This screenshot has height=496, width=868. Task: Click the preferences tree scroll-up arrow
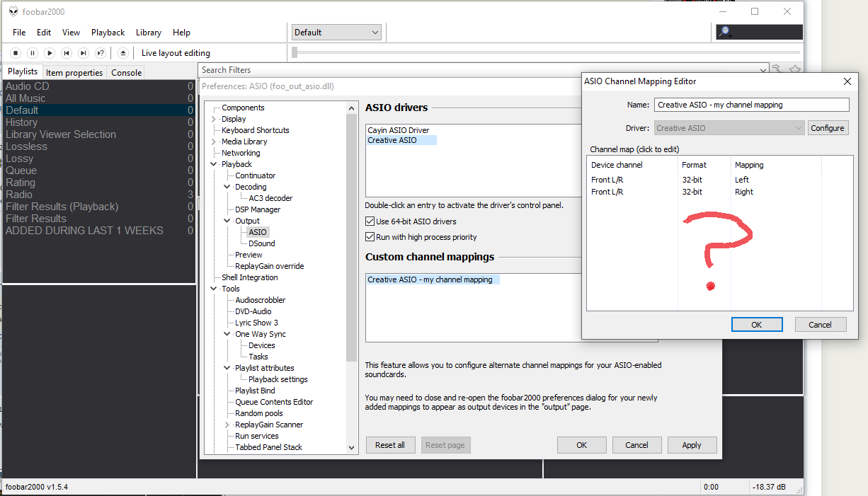pos(352,108)
